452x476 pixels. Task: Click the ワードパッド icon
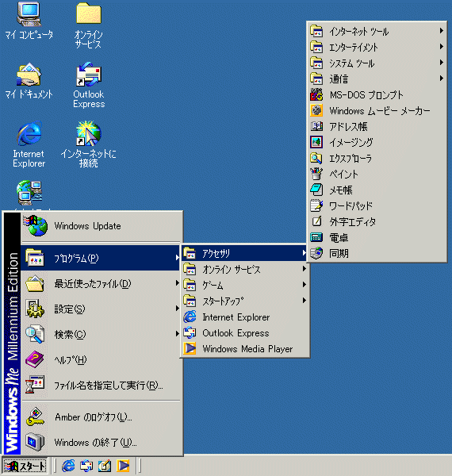[x=316, y=205]
